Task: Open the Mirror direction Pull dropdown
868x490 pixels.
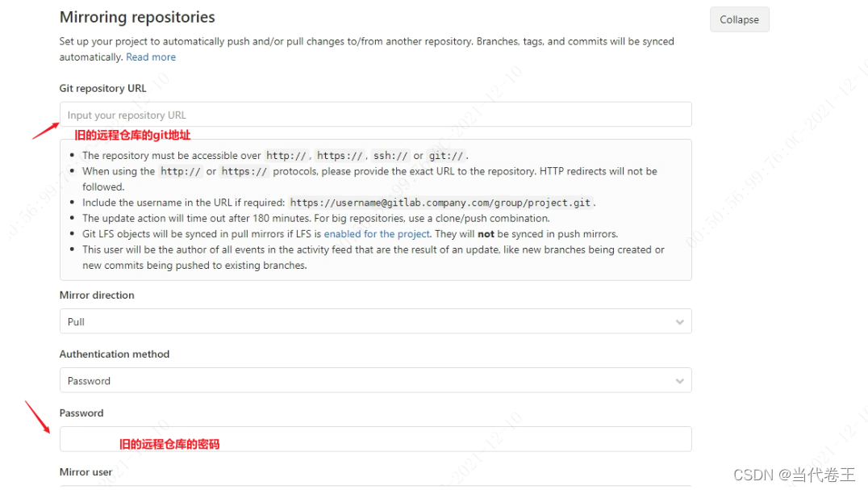Action: pyautogui.click(x=375, y=321)
